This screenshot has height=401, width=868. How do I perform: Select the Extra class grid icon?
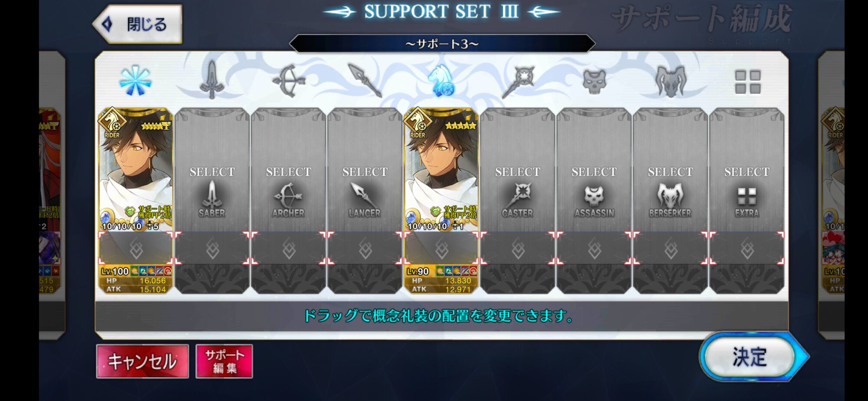click(747, 82)
